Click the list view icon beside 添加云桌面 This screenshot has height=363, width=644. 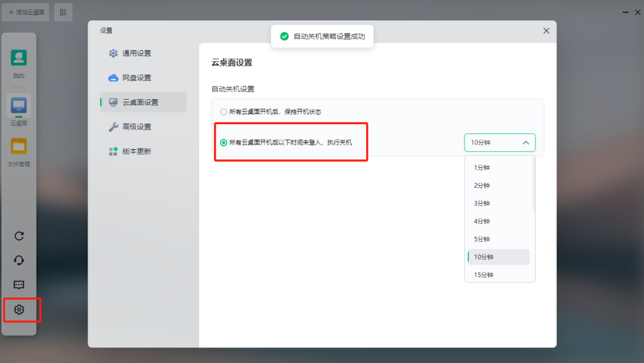point(63,13)
